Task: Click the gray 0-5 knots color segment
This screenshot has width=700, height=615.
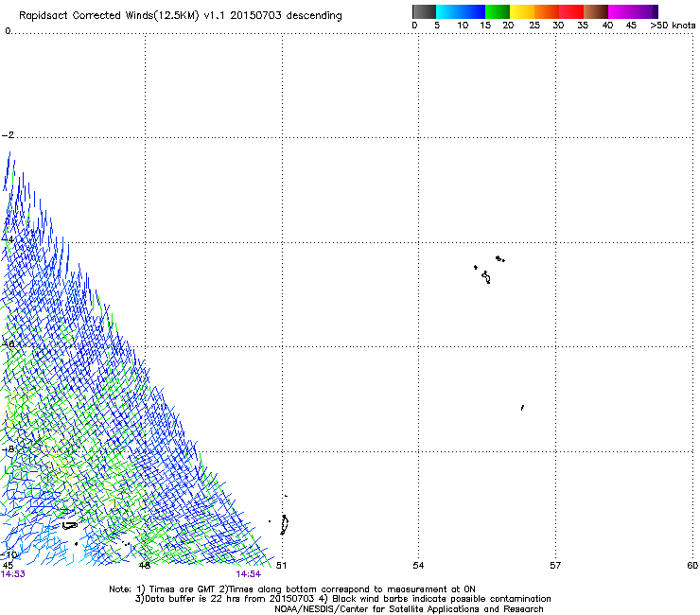Action: 424,11
